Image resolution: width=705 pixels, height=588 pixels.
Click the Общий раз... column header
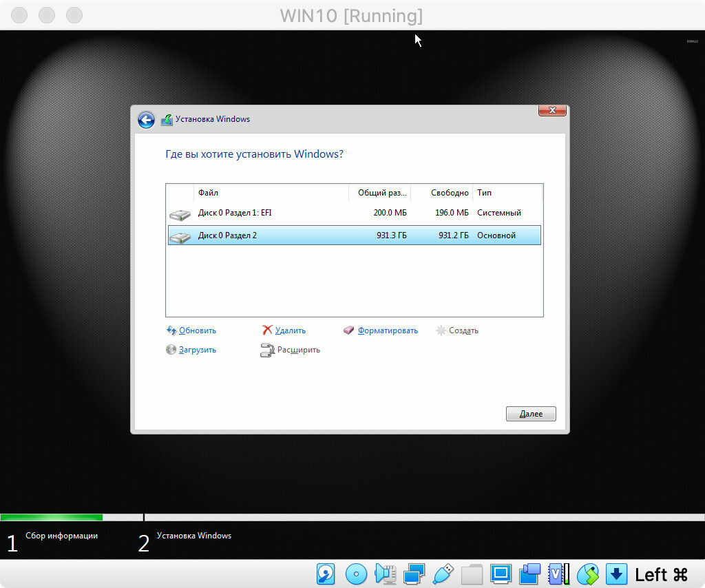(379, 192)
